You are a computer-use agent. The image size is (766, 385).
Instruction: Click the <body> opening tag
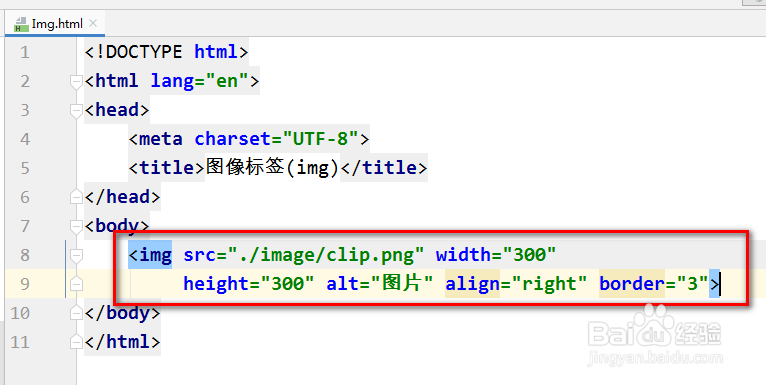click(117, 226)
